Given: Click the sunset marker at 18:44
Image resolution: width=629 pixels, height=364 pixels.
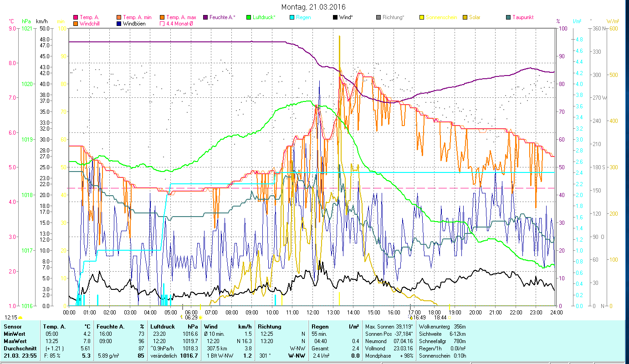Looking at the screenshot, I should pos(440,318).
